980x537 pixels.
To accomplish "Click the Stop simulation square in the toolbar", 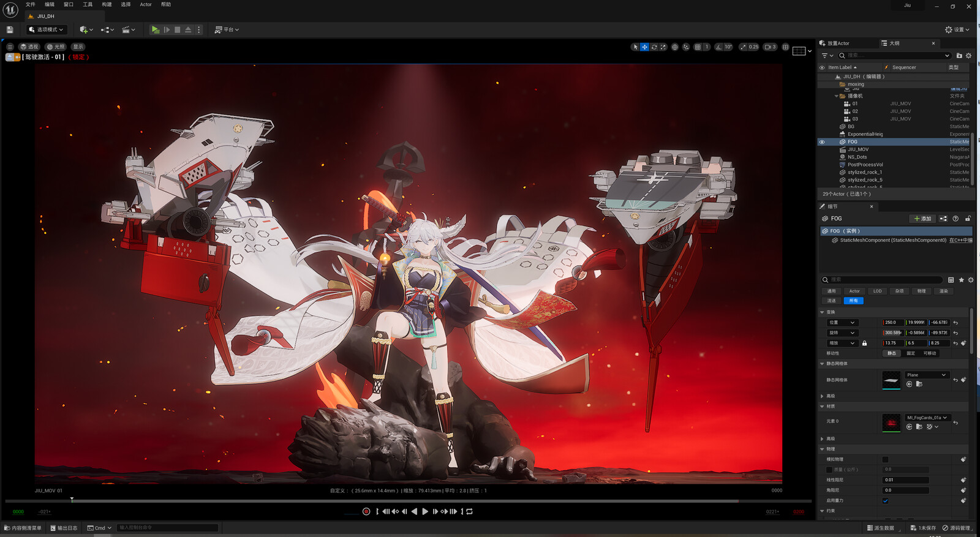I will 177,29.
